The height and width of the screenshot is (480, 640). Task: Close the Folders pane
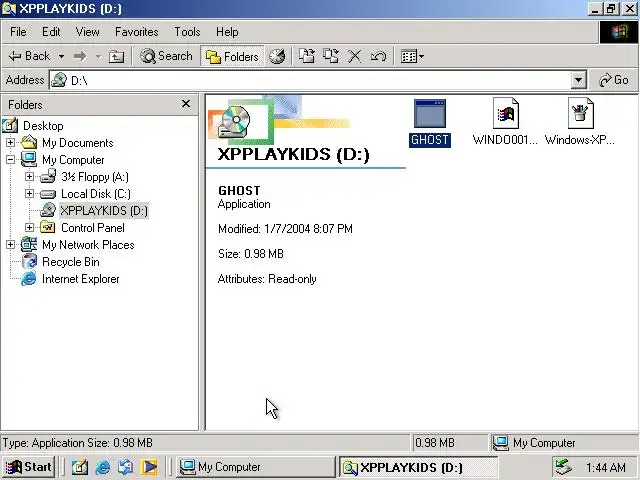pos(186,104)
